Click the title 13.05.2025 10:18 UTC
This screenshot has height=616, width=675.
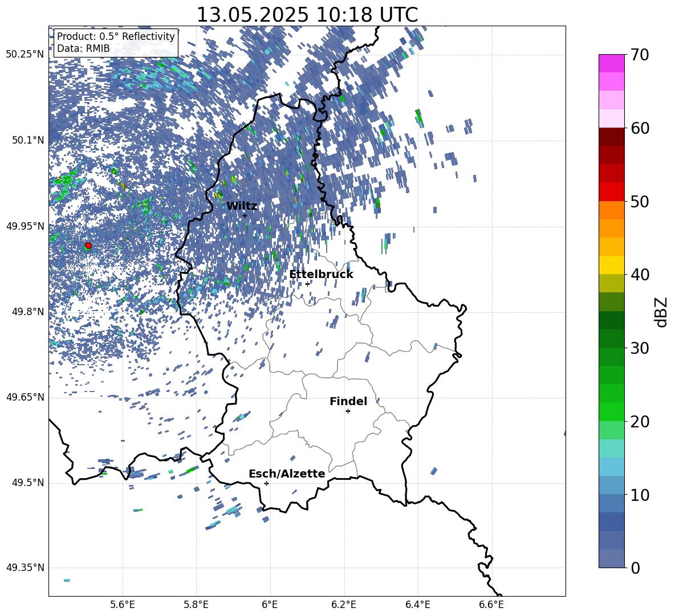point(307,15)
